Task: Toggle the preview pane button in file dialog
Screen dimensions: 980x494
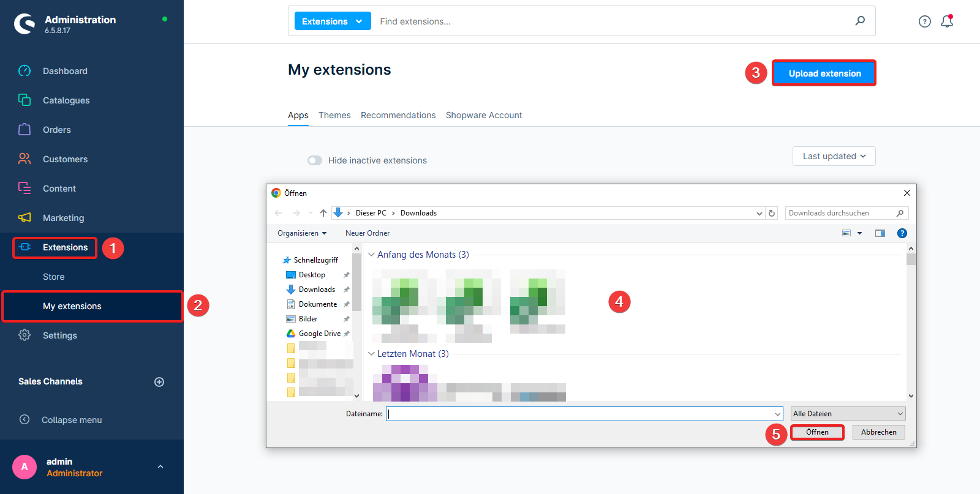Action: point(880,233)
